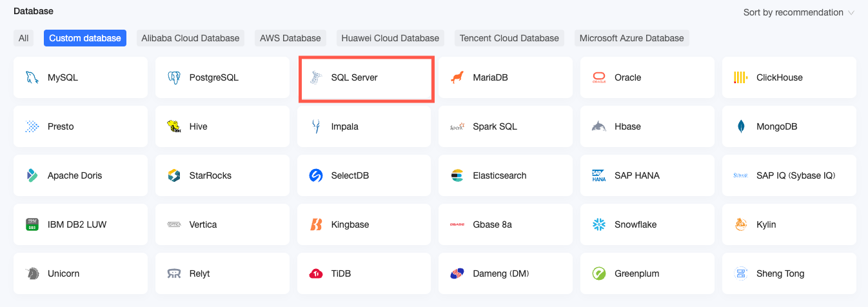The height and width of the screenshot is (307, 868).
Task: Click the Snowflake logo icon
Action: pos(599,224)
